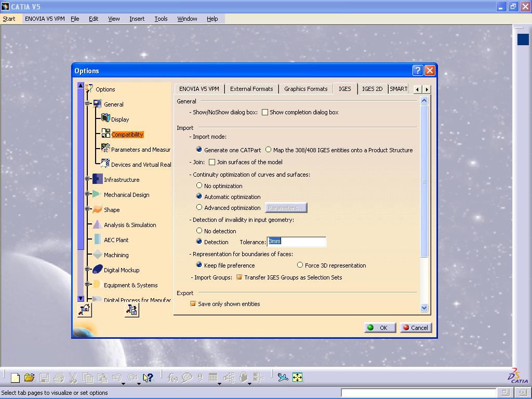
Task: Choose Advanced optimization radio button
Action: pyautogui.click(x=199, y=207)
